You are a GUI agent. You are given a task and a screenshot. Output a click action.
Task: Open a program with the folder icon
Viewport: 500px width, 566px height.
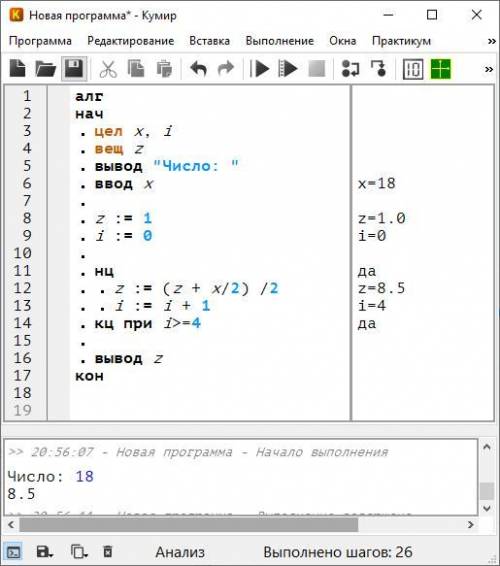tap(45, 69)
